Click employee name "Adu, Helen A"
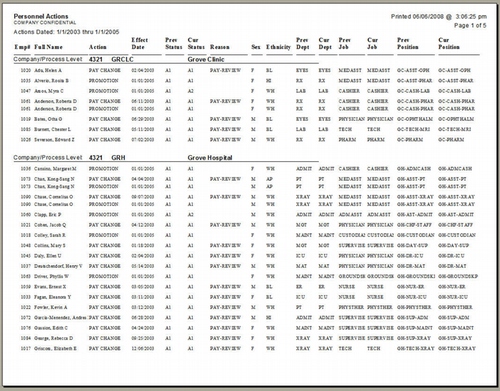500x391 pixels. 48,70
